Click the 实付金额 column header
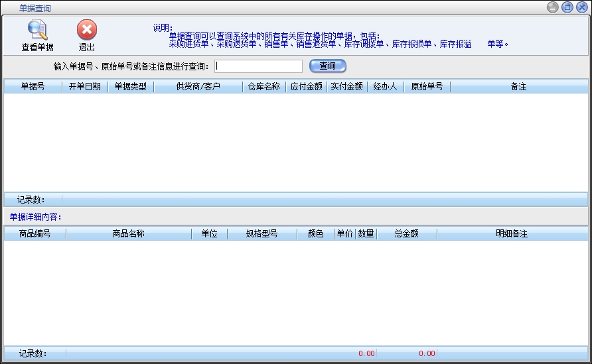Image resolution: width=592 pixels, height=364 pixels. pos(347,87)
